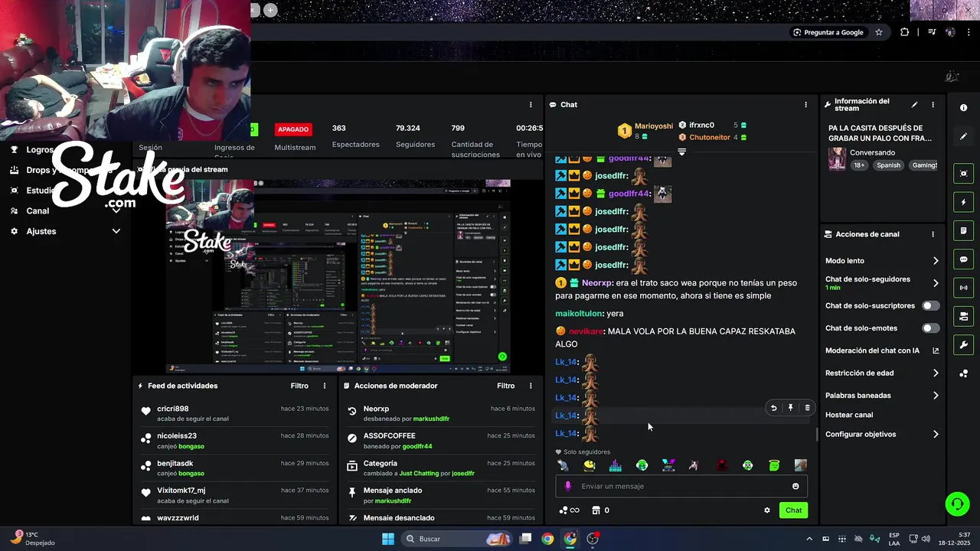Open Acciones de canal three-dot menu

pyautogui.click(x=933, y=234)
